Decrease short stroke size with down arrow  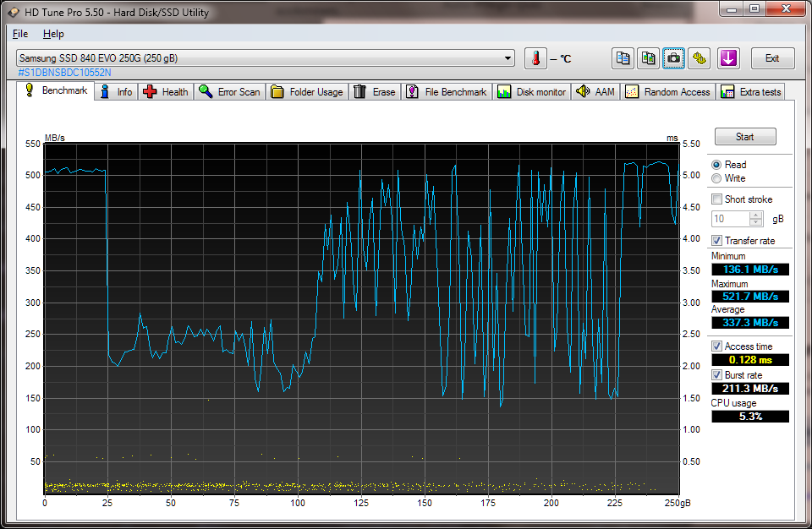tap(756, 222)
